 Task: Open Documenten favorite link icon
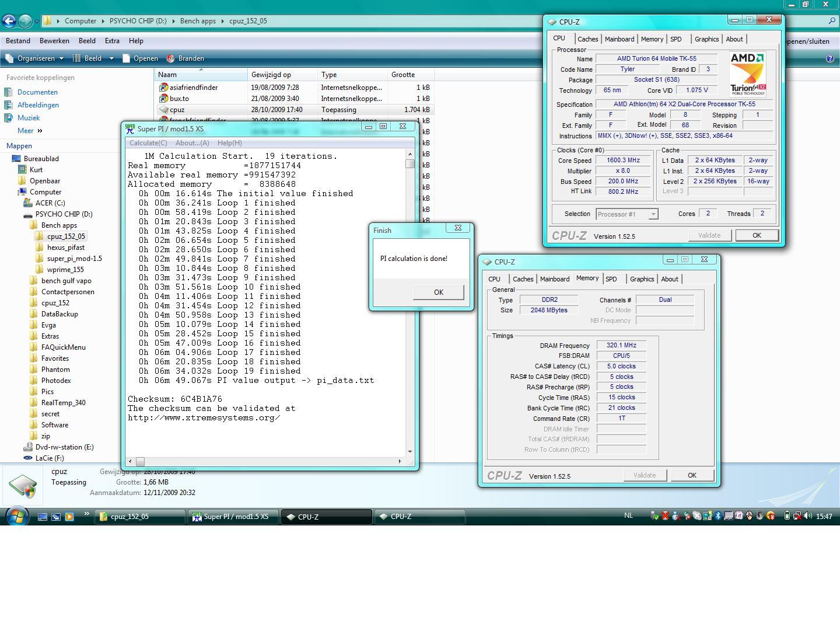[x=9, y=92]
